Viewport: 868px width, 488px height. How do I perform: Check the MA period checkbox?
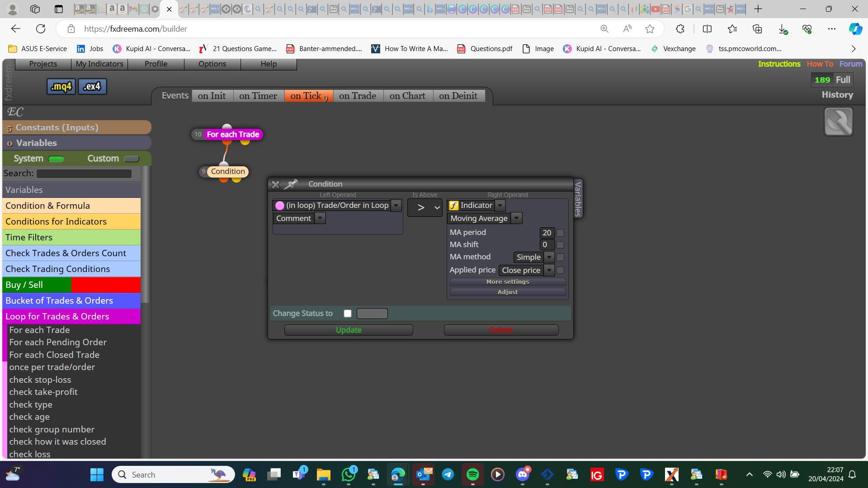click(560, 233)
